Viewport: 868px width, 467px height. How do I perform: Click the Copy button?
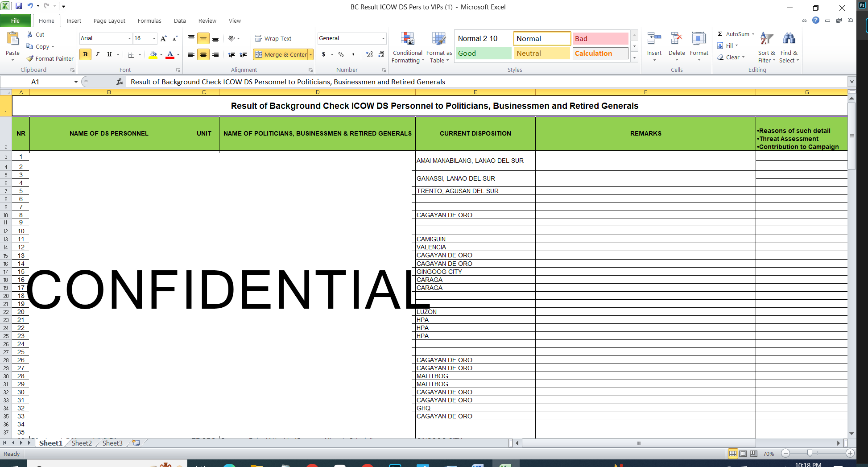pos(40,46)
